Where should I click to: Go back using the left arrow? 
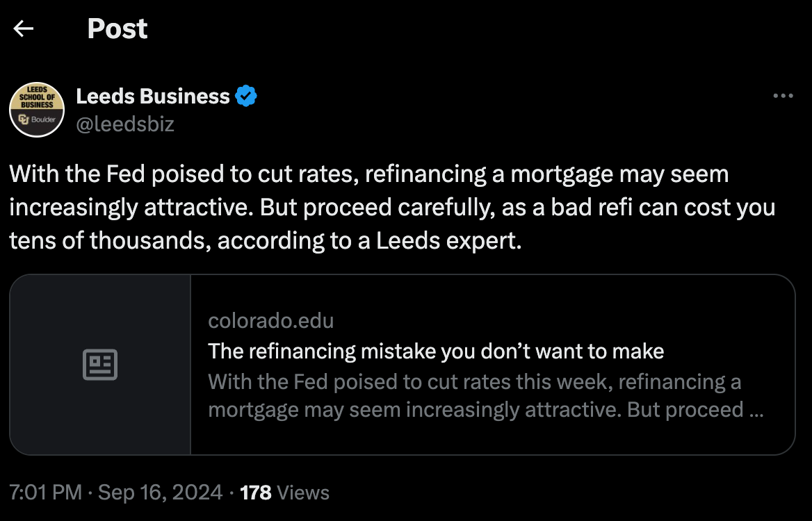coord(24,28)
